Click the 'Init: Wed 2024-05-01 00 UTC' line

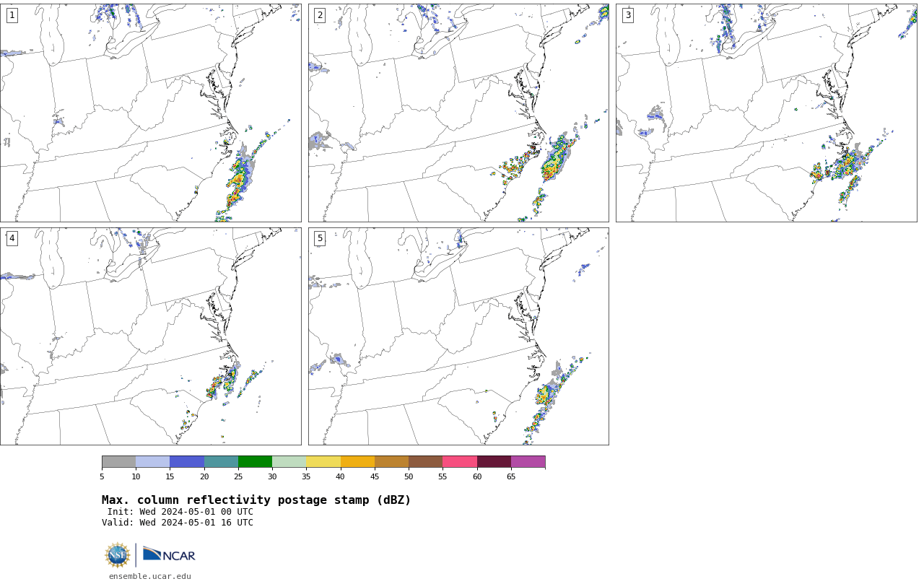(180, 512)
